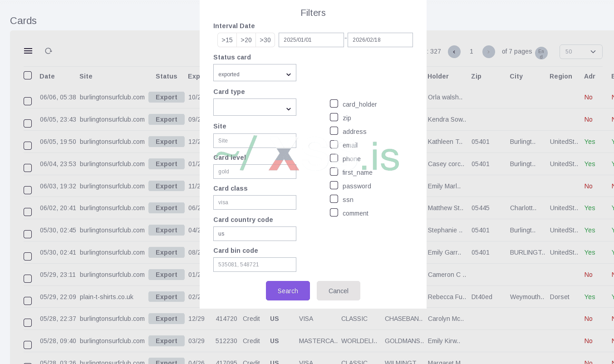Expand the Status card dropdown showing exported

coord(255,73)
